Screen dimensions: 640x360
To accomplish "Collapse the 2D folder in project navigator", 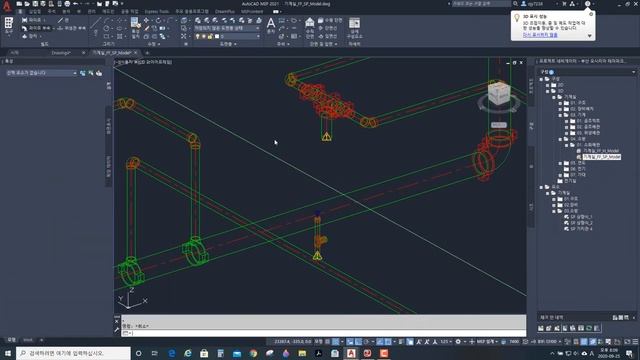I will click(x=548, y=85).
